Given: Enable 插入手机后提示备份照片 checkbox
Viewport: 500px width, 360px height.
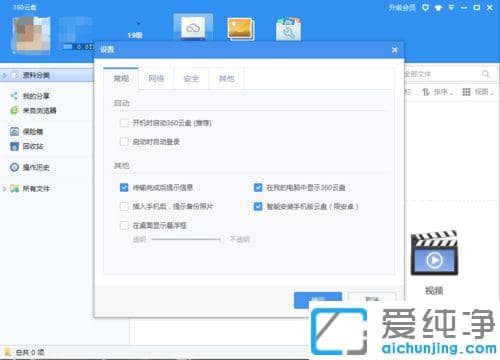Looking at the screenshot, I should pyautogui.click(x=124, y=206).
